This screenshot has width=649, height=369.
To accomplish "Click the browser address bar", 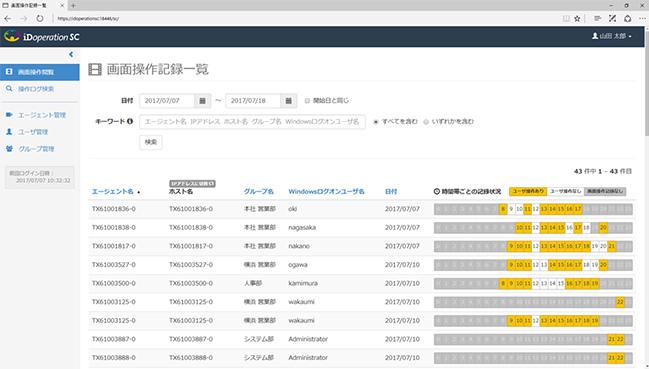I will pyautogui.click(x=306, y=19).
